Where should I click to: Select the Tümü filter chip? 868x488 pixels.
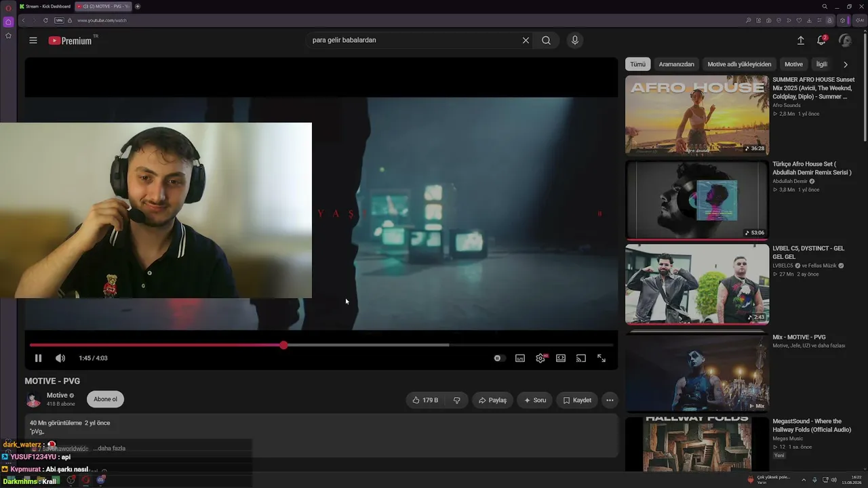tap(638, 64)
